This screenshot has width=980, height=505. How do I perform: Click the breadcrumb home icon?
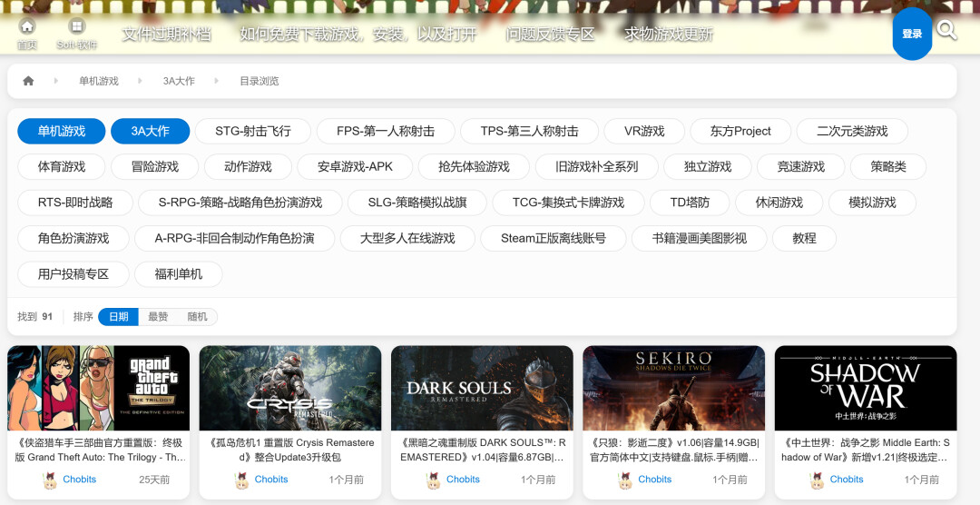pos(28,81)
